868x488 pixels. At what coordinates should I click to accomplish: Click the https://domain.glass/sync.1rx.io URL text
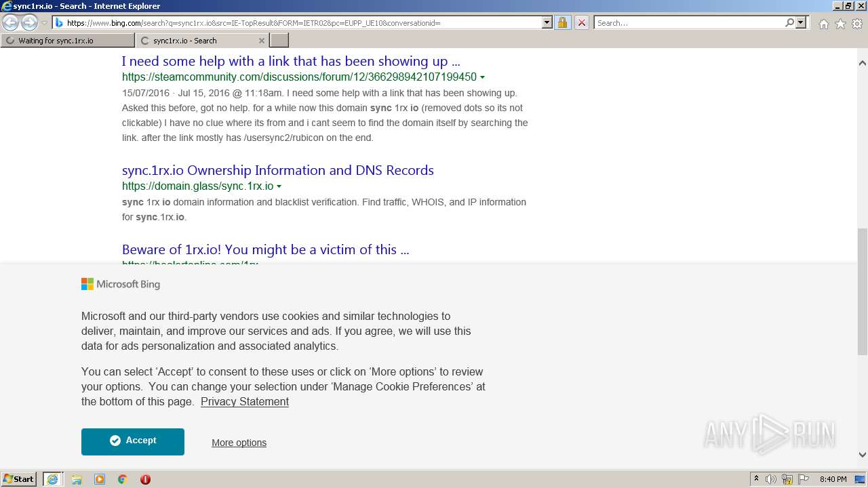[198, 186]
